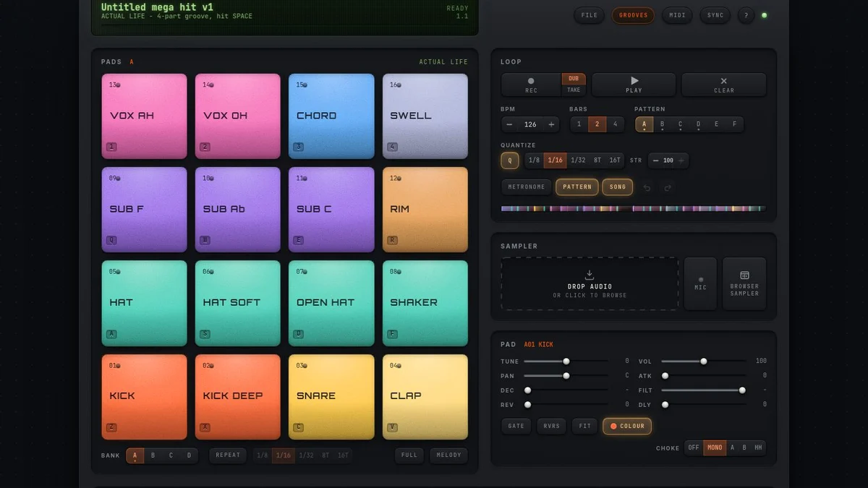Record a sample from the MIC

700,284
